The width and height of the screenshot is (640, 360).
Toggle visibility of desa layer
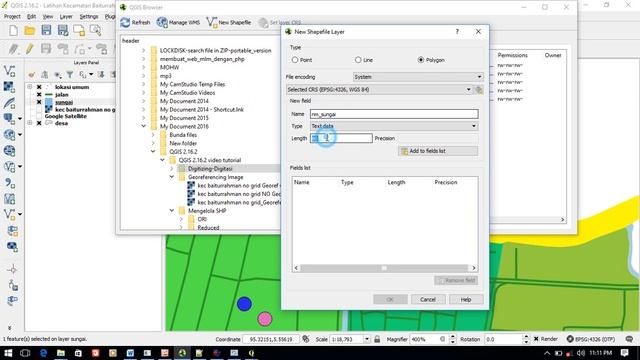[39, 123]
